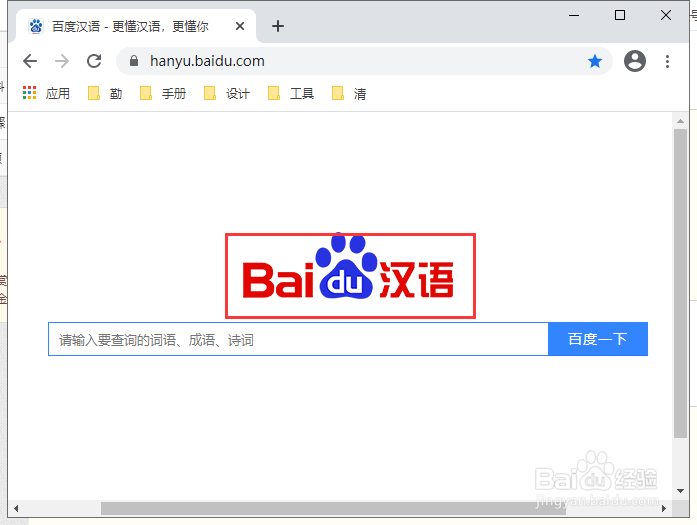Toggle the bookmark star for this page
This screenshot has width=697, height=525.
point(595,61)
